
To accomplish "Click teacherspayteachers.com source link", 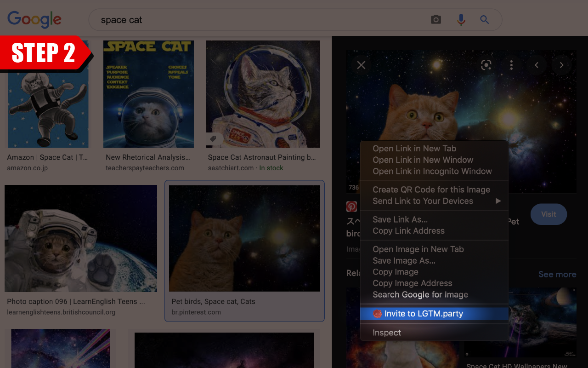I will coord(145,168).
